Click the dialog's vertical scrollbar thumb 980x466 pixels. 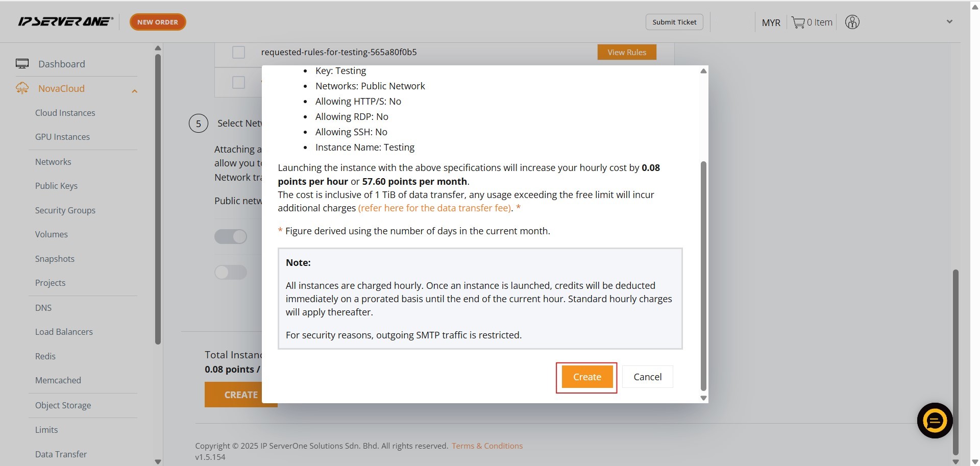point(703,276)
